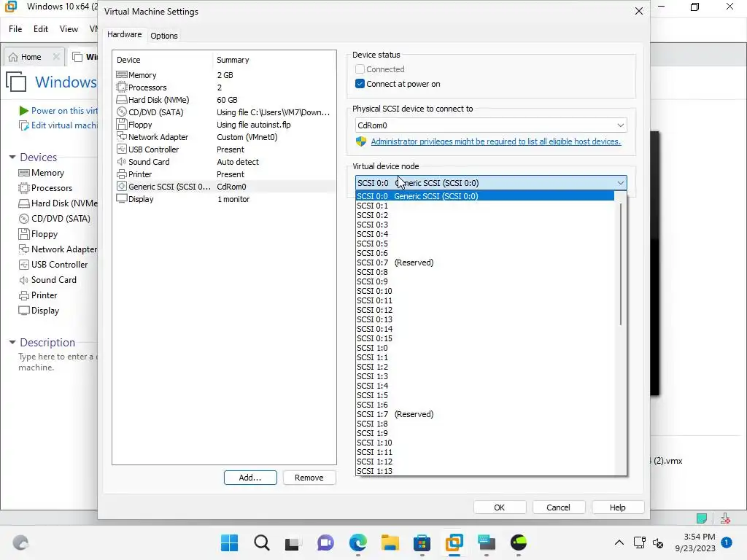This screenshot has height=560, width=747.
Task: Select the Hard Disk (NVMe) icon in Hardware list
Action: click(x=122, y=99)
